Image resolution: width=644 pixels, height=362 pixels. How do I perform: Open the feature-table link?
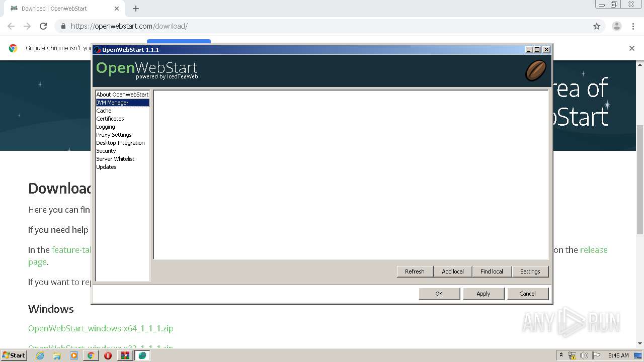click(x=71, y=250)
